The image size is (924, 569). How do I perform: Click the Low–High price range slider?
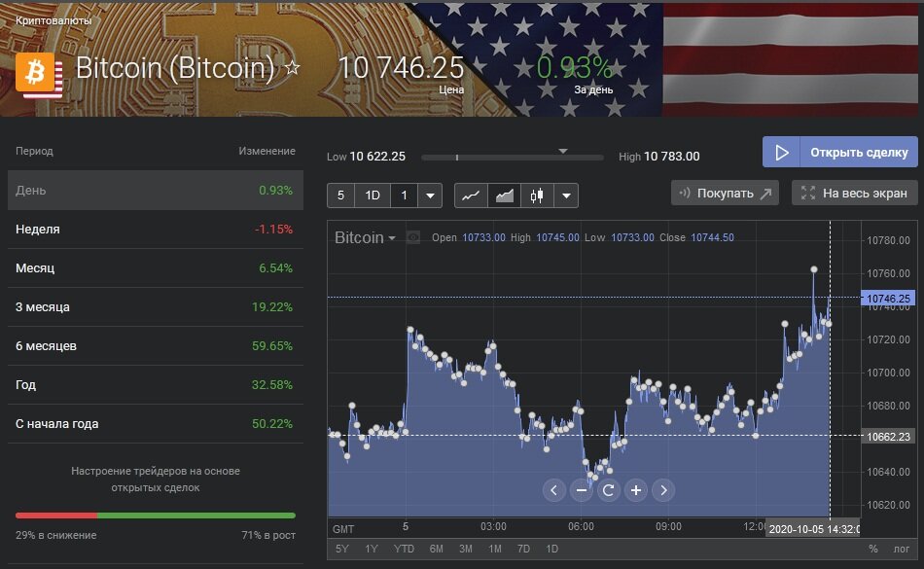tap(511, 157)
